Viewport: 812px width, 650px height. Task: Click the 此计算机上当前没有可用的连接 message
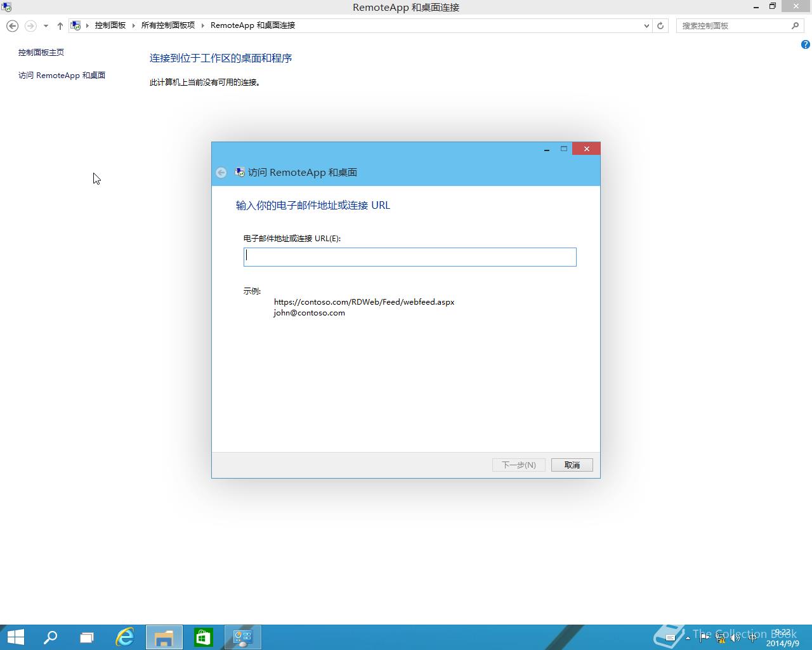205,83
